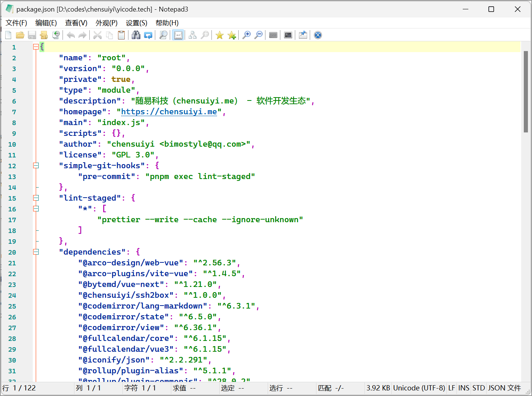Screen dimensions: 532x396
Task: Collapse the root object fold at line 1
Action: 36,47
